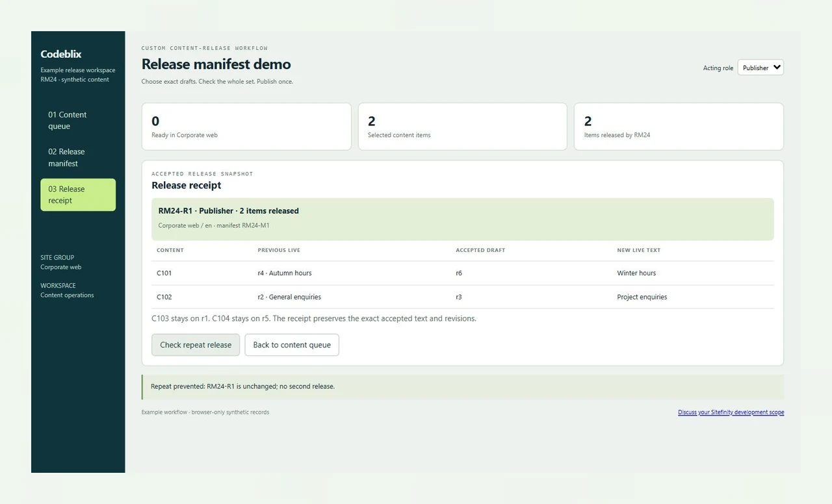Click the C101 content cell
Image resolution: width=832 pixels, height=504 pixels.
click(164, 273)
